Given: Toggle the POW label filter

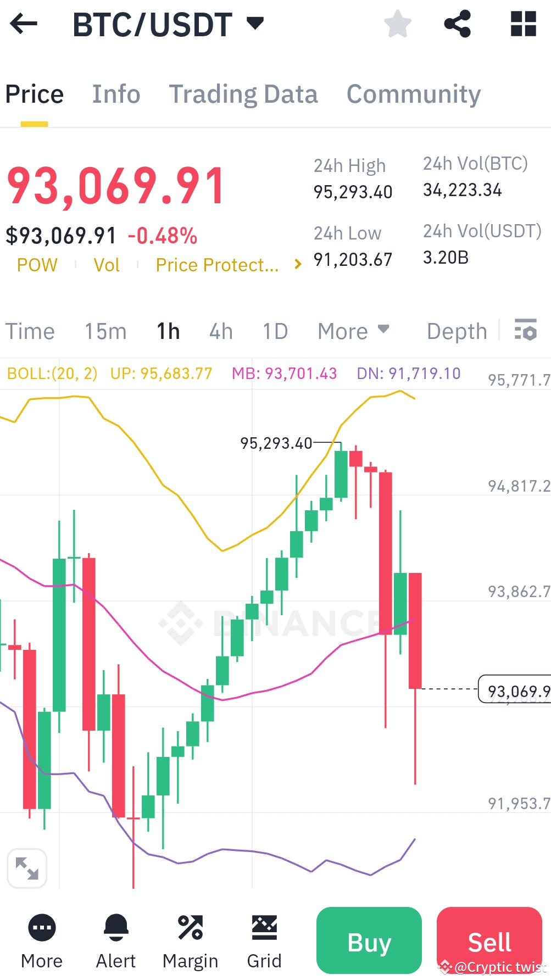Looking at the screenshot, I should pyautogui.click(x=36, y=265).
